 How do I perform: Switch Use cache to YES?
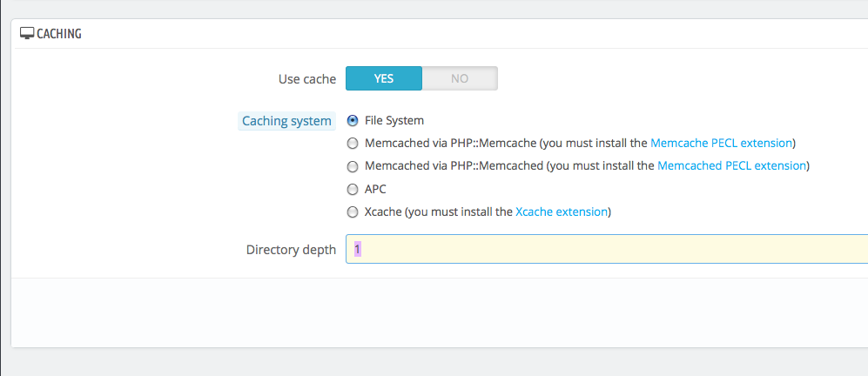[384, 78]
